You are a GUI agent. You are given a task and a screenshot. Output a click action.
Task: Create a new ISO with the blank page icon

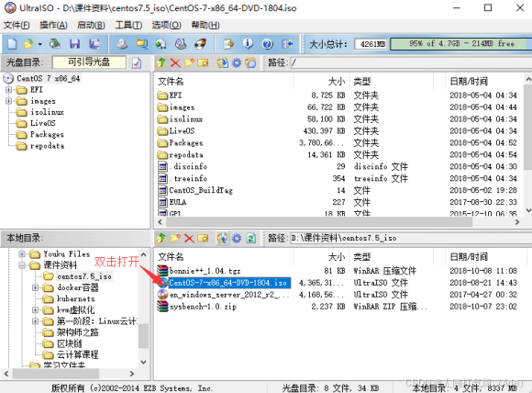(x=12, y=44)
